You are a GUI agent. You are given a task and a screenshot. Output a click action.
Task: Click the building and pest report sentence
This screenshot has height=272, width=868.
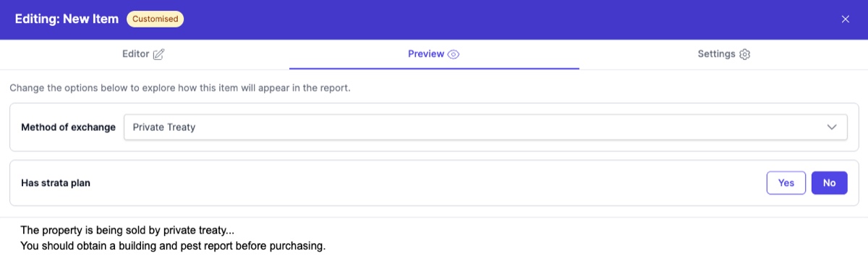pos(174,246)
